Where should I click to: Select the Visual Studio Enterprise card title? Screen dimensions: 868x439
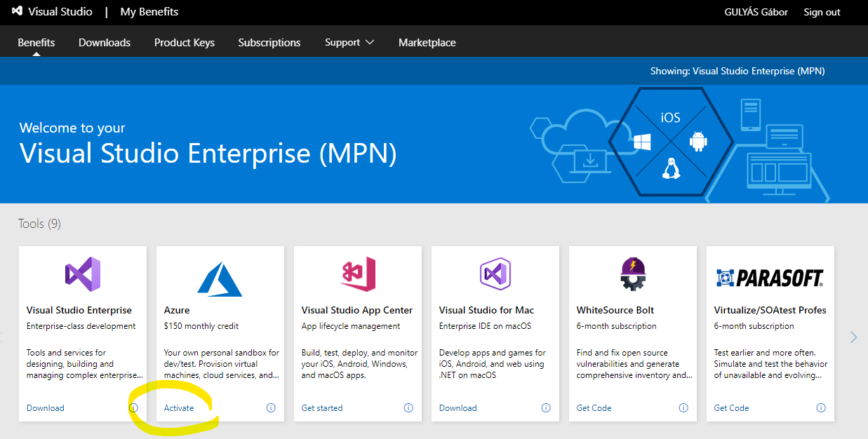[x=79, y=310]
